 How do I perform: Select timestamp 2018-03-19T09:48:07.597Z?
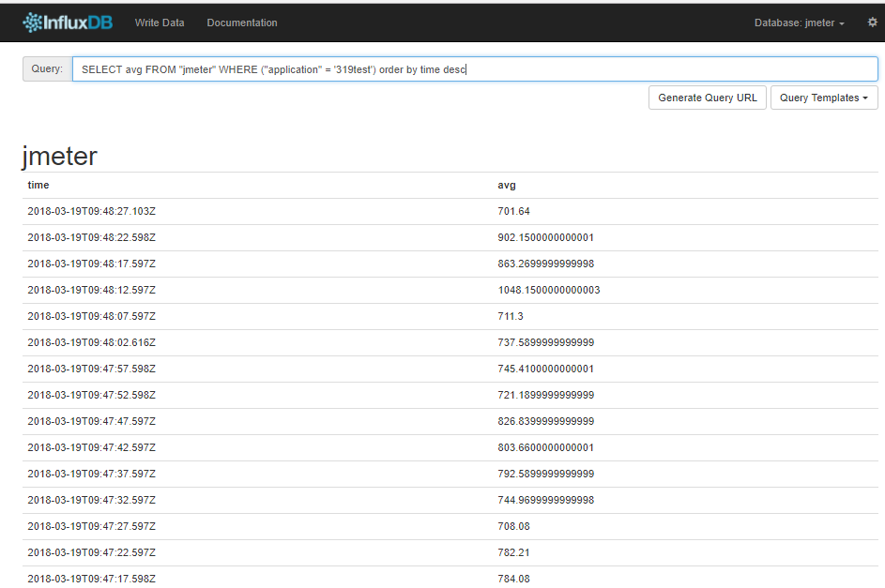tap(91, 316)
